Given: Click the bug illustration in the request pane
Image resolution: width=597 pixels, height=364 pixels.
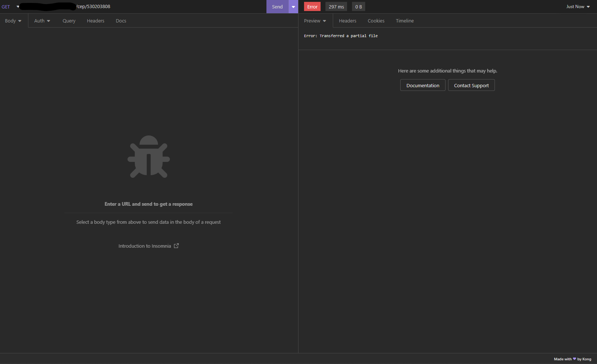Looking at the screenshot, I should (149, 156).
